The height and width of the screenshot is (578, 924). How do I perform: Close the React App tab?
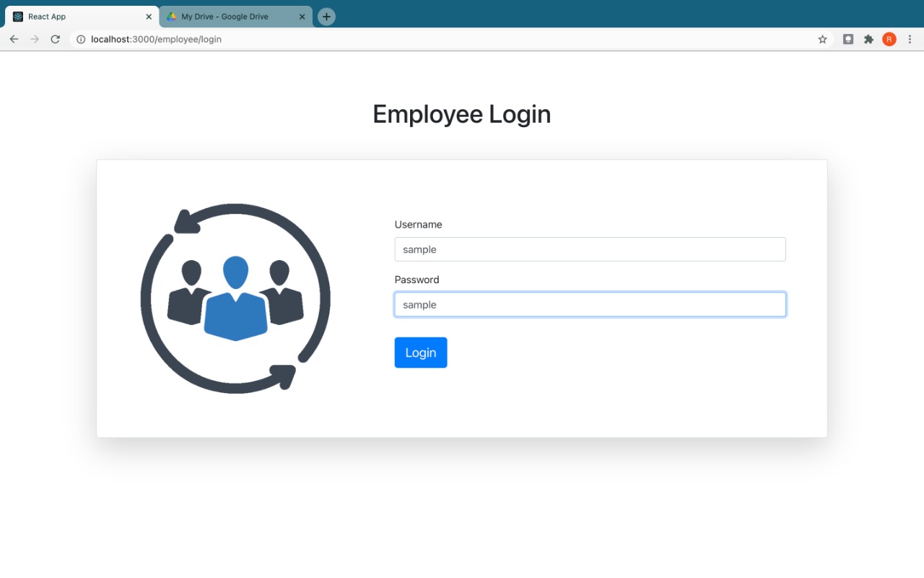point(149,17)
